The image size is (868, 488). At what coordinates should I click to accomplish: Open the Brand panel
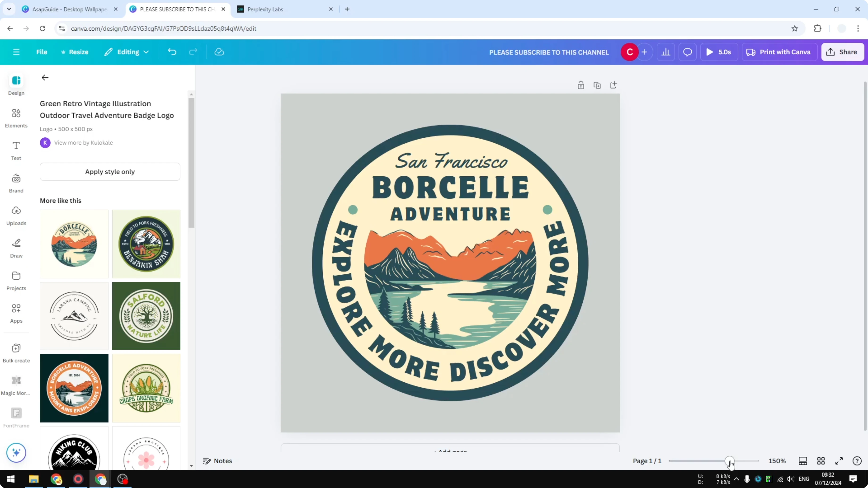16,183
